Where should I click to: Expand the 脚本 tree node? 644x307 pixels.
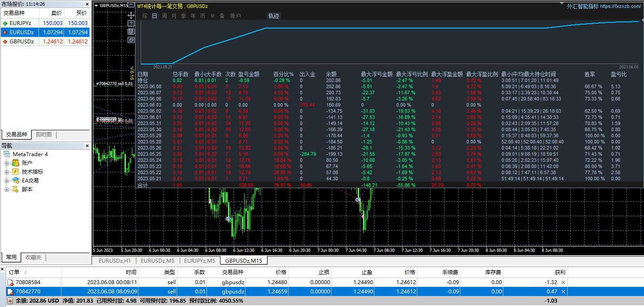point(7,189)
